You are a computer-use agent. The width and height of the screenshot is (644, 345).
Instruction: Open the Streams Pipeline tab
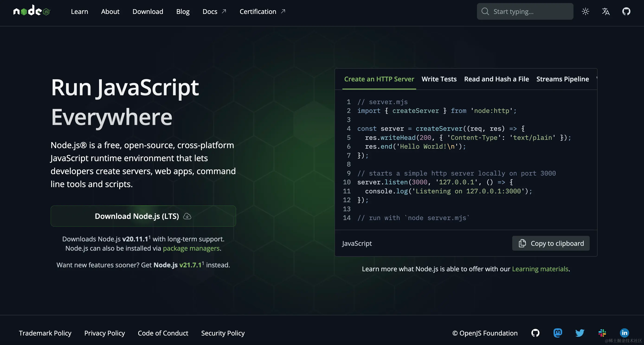[x=563, y=79]
